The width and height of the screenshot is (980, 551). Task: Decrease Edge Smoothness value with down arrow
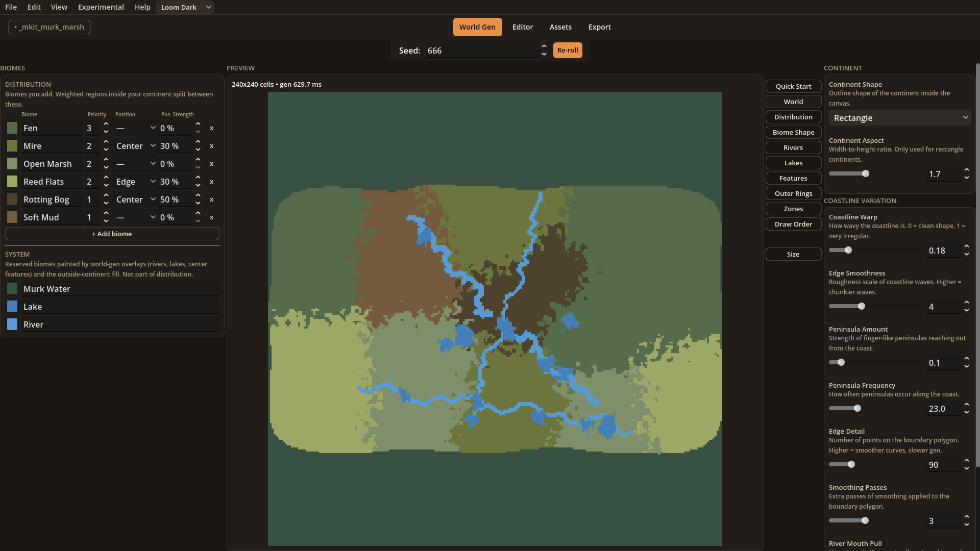click(x=967, y=310)
